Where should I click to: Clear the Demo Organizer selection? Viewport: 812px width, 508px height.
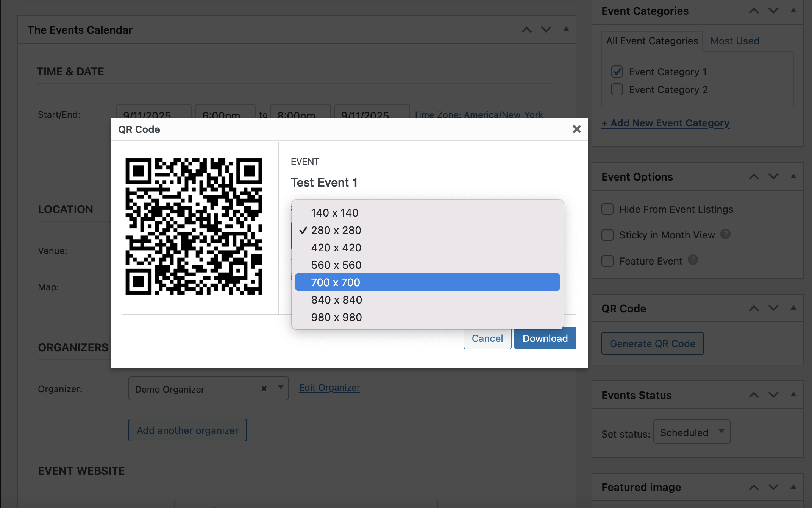(x=264, y=388)
